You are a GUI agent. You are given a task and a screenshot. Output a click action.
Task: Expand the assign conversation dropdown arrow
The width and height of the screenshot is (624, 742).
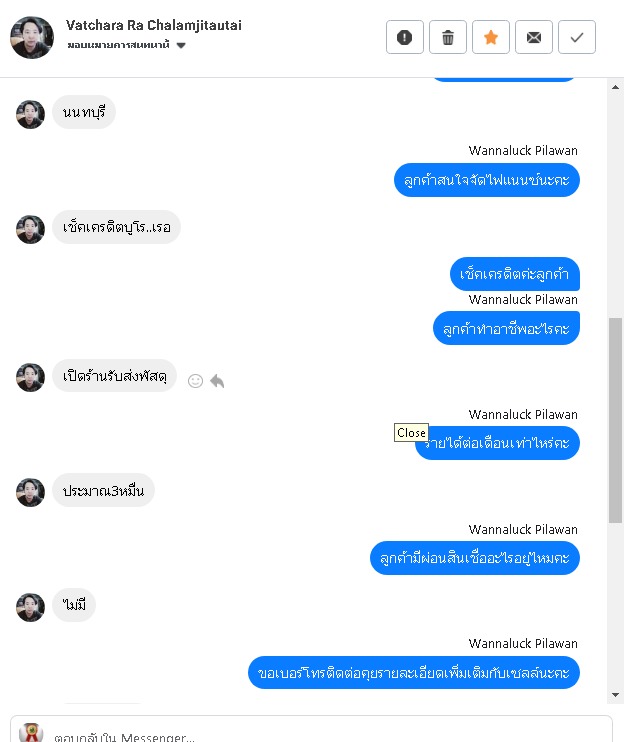tap(181, 45)
